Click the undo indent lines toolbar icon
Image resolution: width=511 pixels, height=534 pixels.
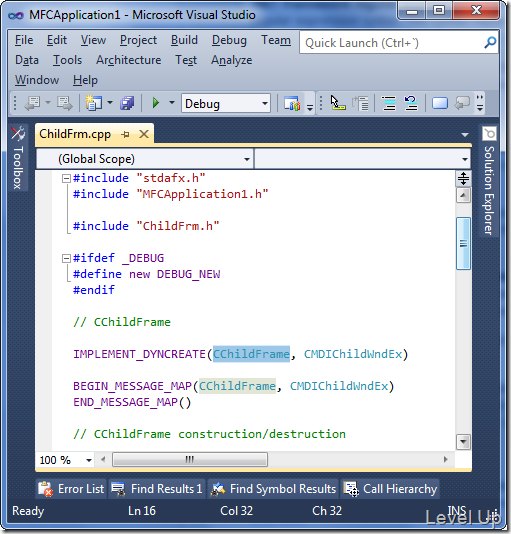coord(411,103)
